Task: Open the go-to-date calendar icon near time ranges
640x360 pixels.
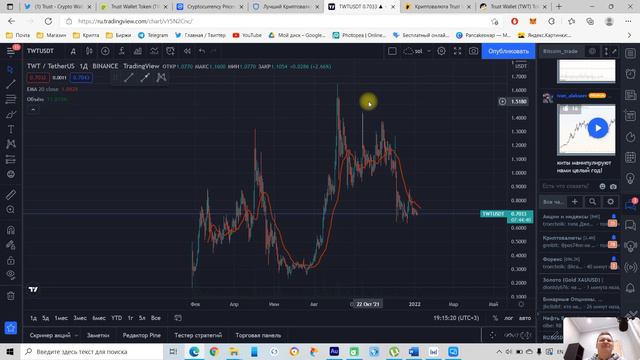Action: coord(178,318)
